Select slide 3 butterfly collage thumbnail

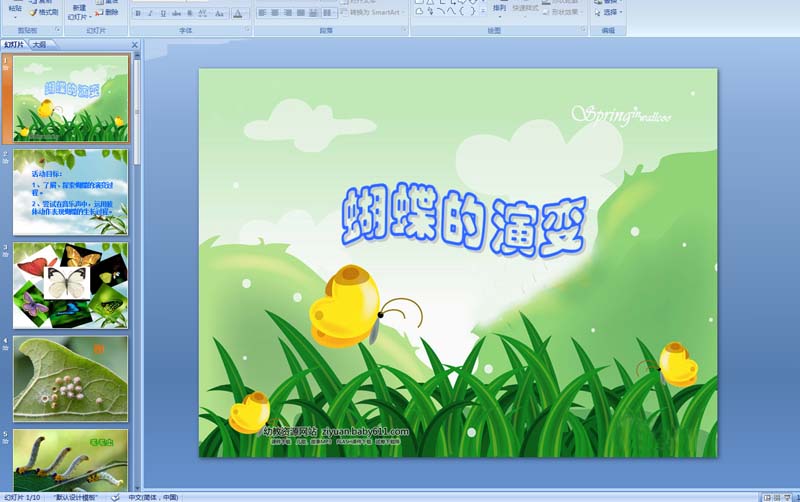71,285
